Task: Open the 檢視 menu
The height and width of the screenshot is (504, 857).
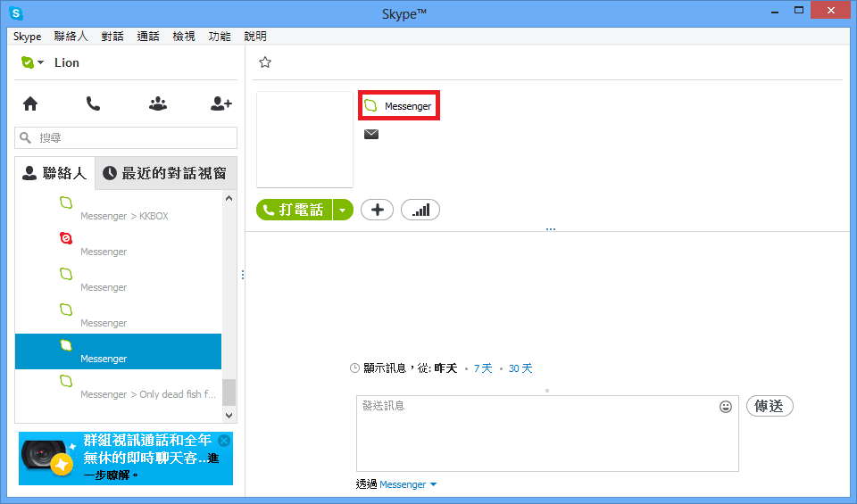Action: click(x=184, y=37)
